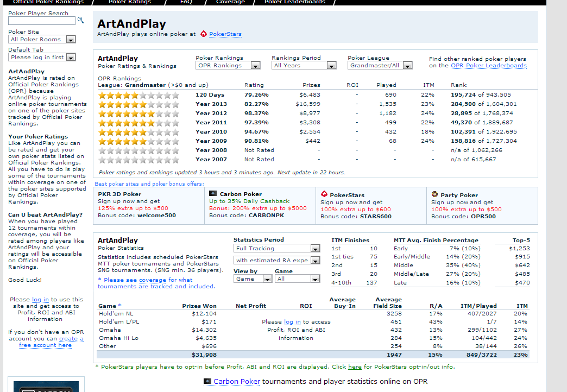Open FAQ menu item
This screenshot has height=392, width=567.
coord(186,2)
